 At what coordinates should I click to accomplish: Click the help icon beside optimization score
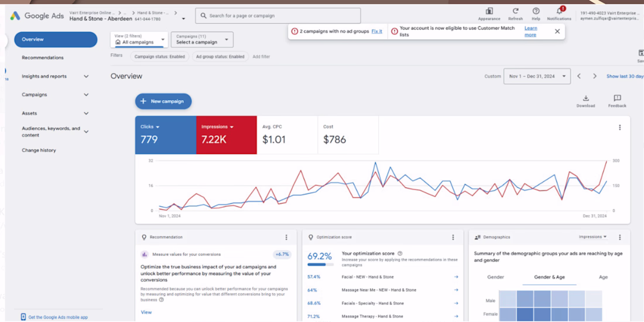(400, 254)
